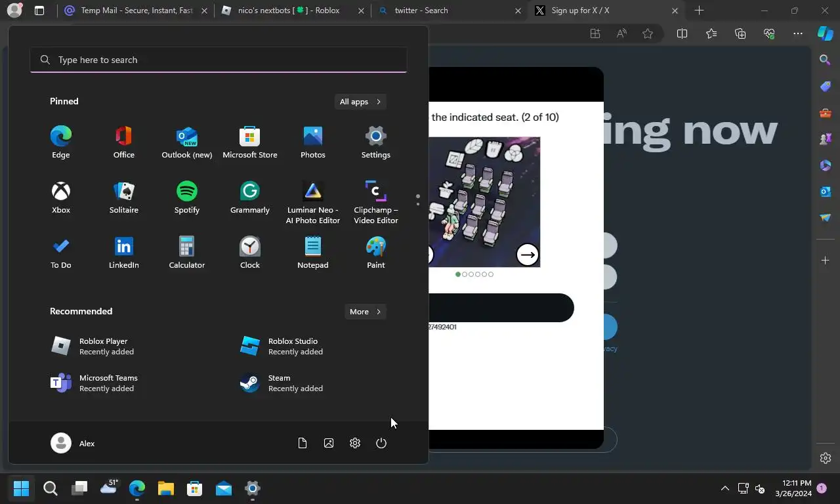Open Alex user account menu
Screen dimensions: 840x504
tap(73, 443)
